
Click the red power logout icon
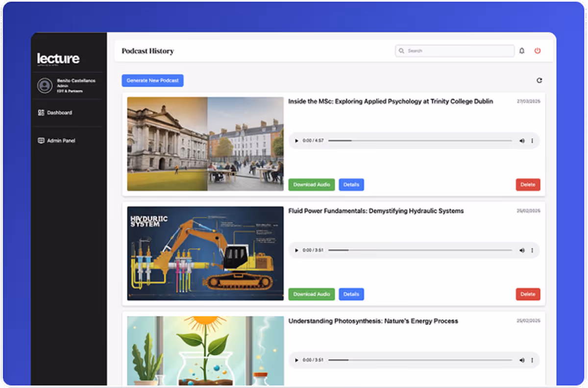(538, 51)
